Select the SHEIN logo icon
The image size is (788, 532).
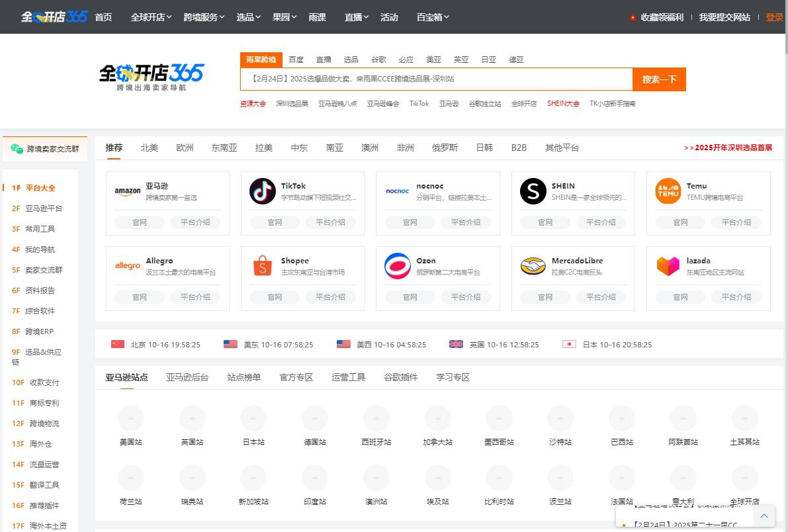(533, 191)
